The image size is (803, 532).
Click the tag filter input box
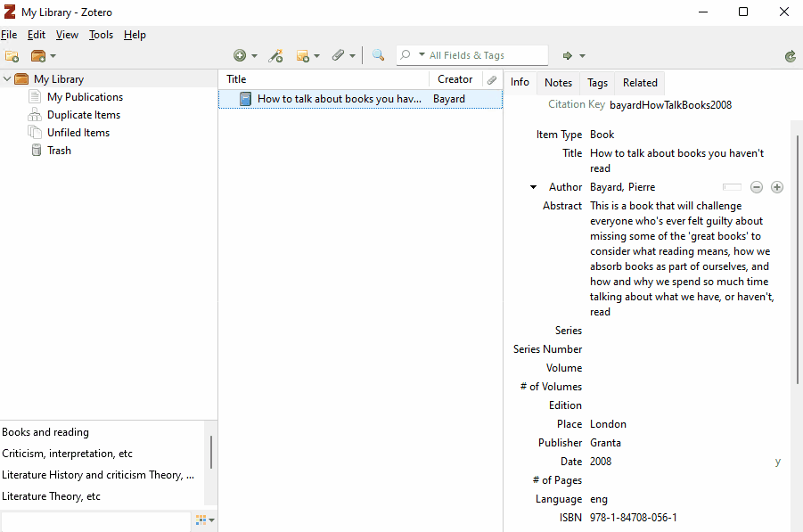(x=95, y=521)
